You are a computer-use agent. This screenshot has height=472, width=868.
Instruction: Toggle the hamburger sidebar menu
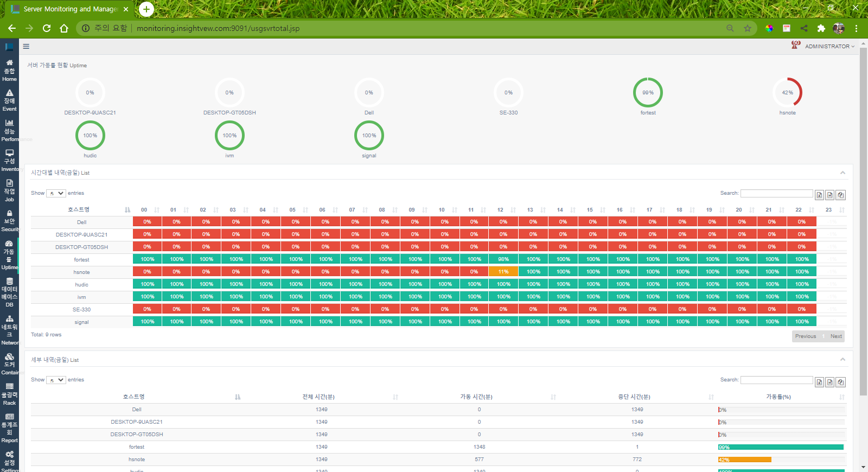coord(26,47)
